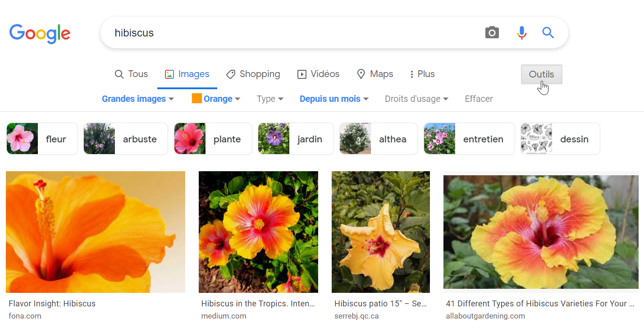The height and width of the screenshot is (328, 644).
Task: Open the Plus three-dot menu
Action: [422, 74]
